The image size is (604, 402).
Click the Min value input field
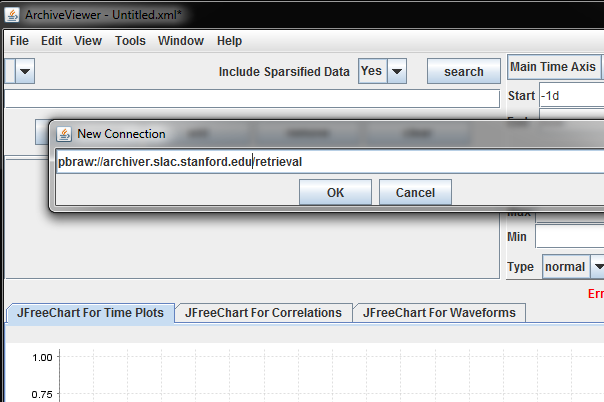pyautogui.click(x=570, y=236)
